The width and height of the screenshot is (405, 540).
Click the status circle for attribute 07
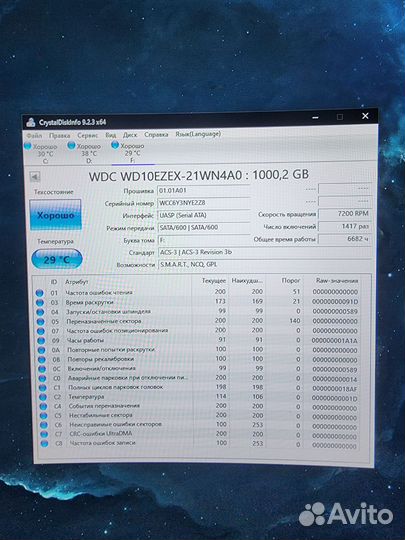pyautogui.click(x=41, y=331)
